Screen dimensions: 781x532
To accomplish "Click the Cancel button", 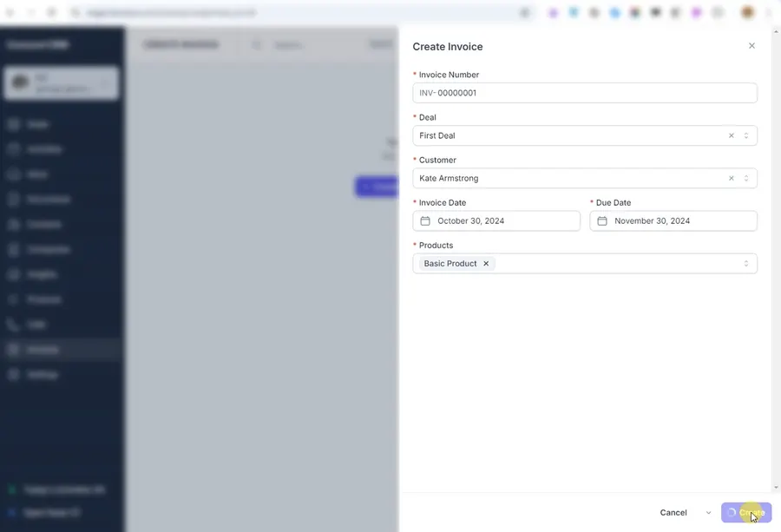I will [673, 513].
